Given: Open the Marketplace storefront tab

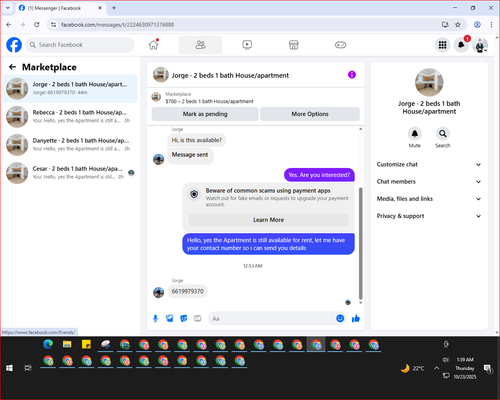Looking at the screenshot, I should tap(293, 45).
